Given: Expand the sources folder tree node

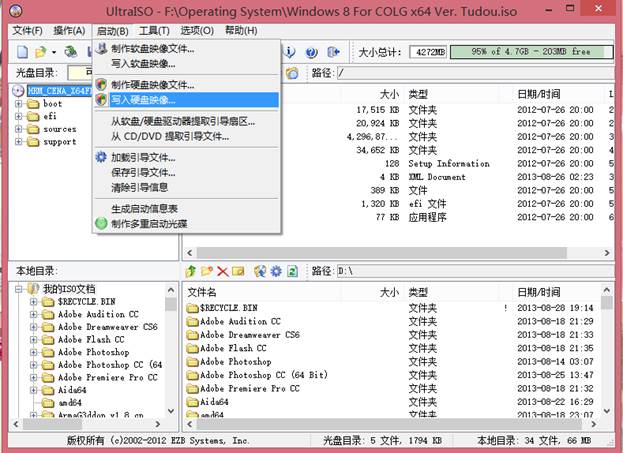Looking at the screenshot, I should 20,129.
